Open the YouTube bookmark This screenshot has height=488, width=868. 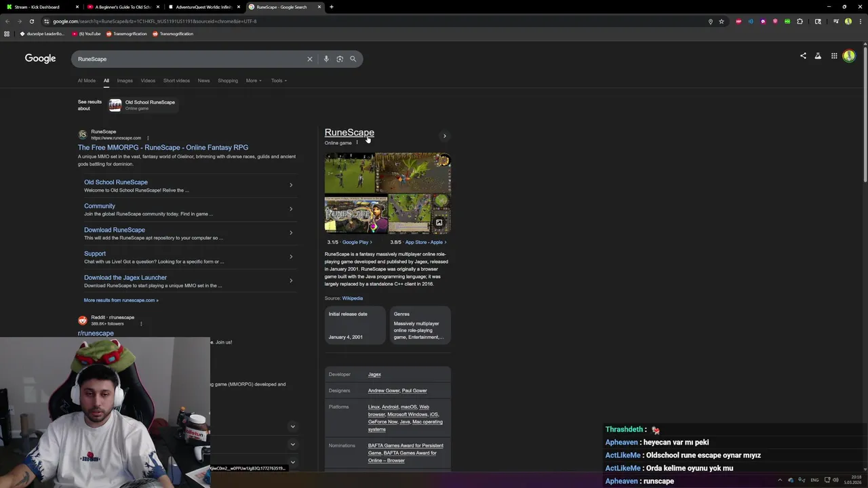pyautogui.click(x=86, y=34)
